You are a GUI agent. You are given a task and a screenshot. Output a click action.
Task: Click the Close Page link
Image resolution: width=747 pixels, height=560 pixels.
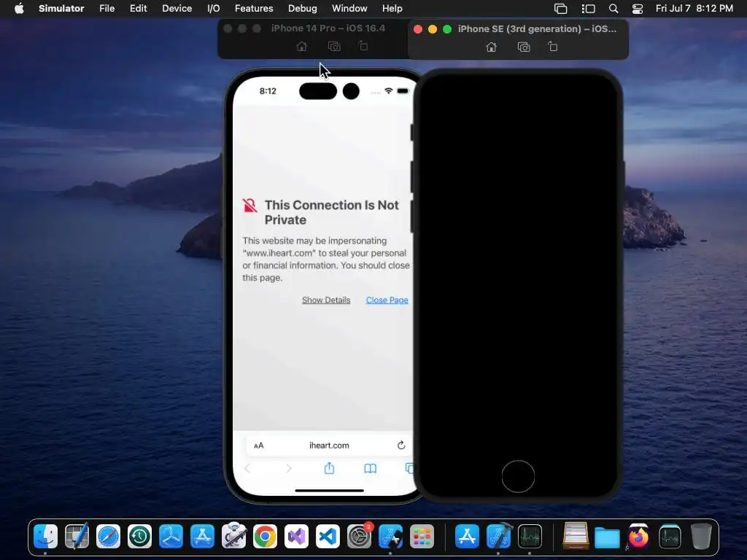387,300
